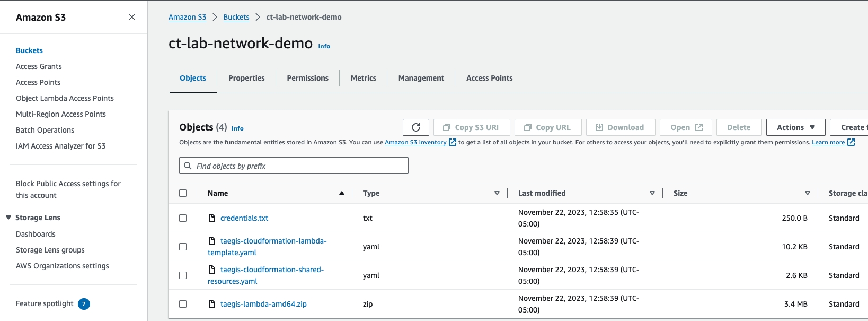This screenshot has width=868, height=321.
Task: Click the file icon beside taegis-cloudformation-shared-resources.yaml
Action: coord(212,270)
